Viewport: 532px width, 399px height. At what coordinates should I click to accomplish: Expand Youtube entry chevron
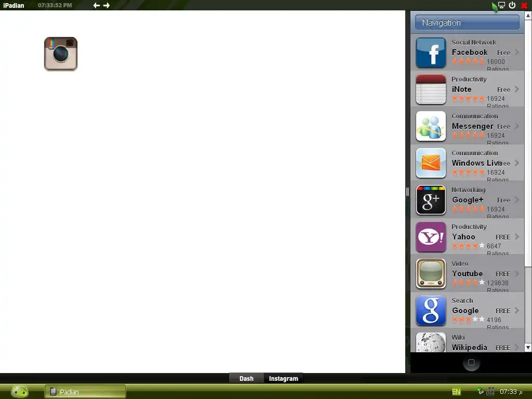coord(517,273)
